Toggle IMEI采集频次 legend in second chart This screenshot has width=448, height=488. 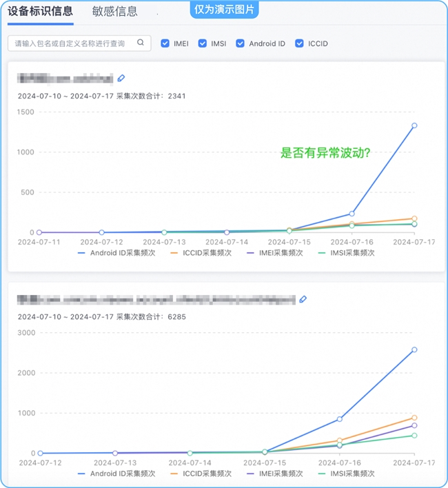(275, 474)
